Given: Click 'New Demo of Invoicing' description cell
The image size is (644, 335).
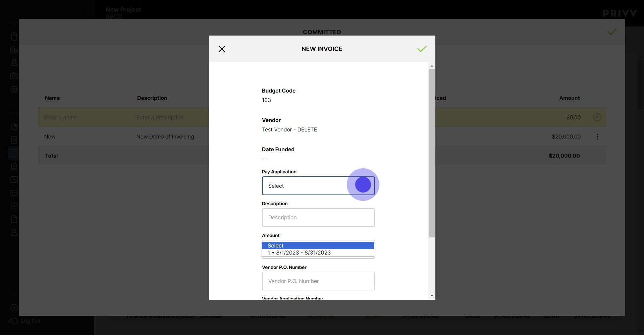Looking at the screenshot, I should click(x=165, y=137).
